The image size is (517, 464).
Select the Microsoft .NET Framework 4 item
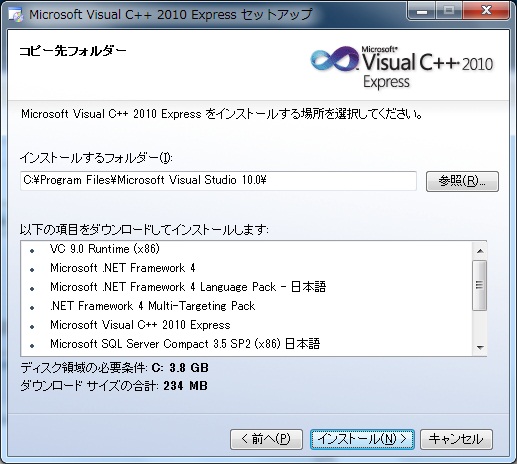click(x=123, y=268)
